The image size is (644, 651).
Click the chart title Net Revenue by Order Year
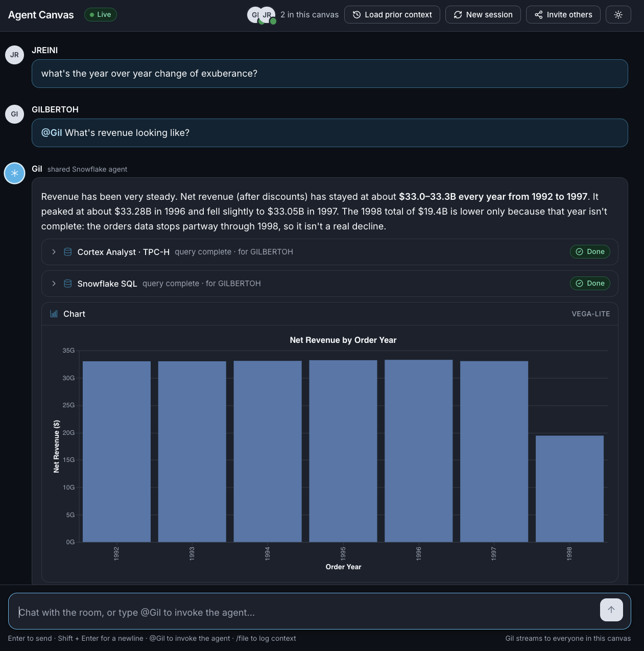[x=343, y=340]
